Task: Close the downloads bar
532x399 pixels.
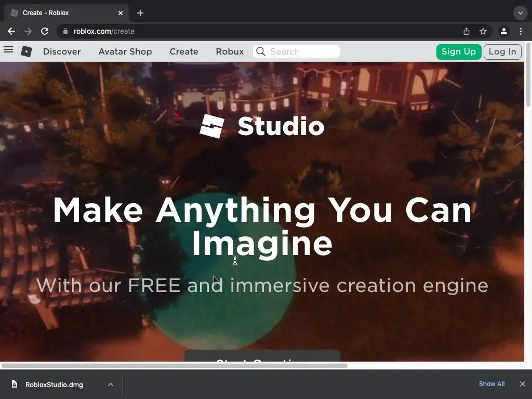Action: click(x=523, y=384)
